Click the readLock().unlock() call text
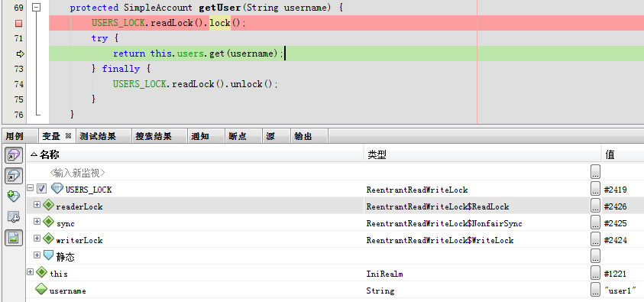 pos(222,84)
